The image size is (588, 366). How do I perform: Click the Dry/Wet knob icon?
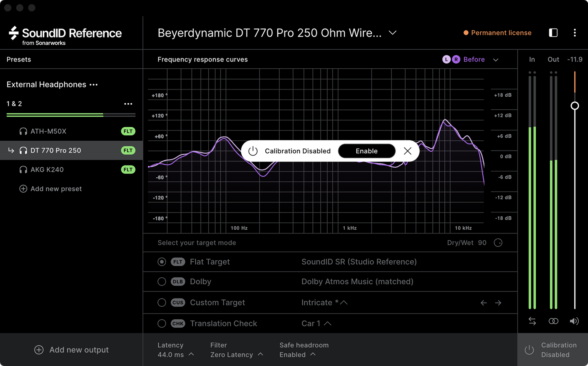(x=498, y=243)
